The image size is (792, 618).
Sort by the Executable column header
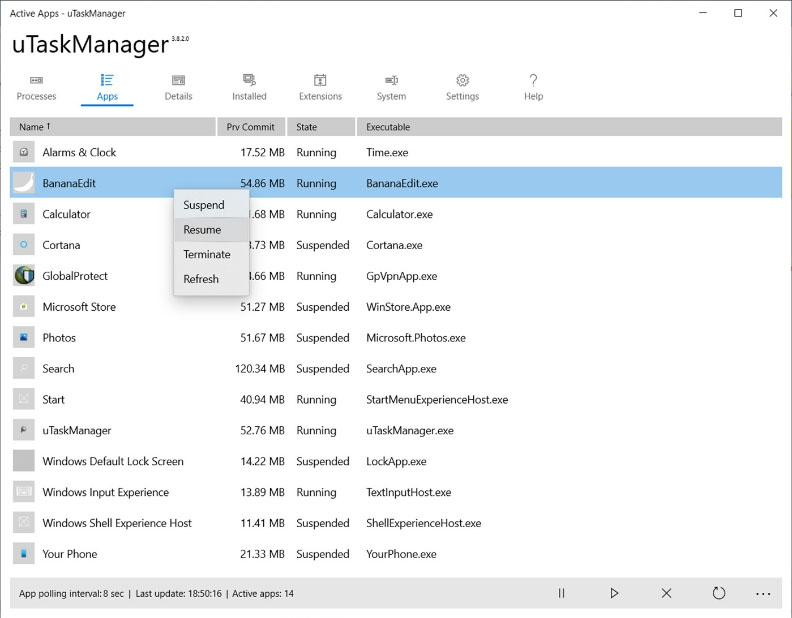point(569,127)
